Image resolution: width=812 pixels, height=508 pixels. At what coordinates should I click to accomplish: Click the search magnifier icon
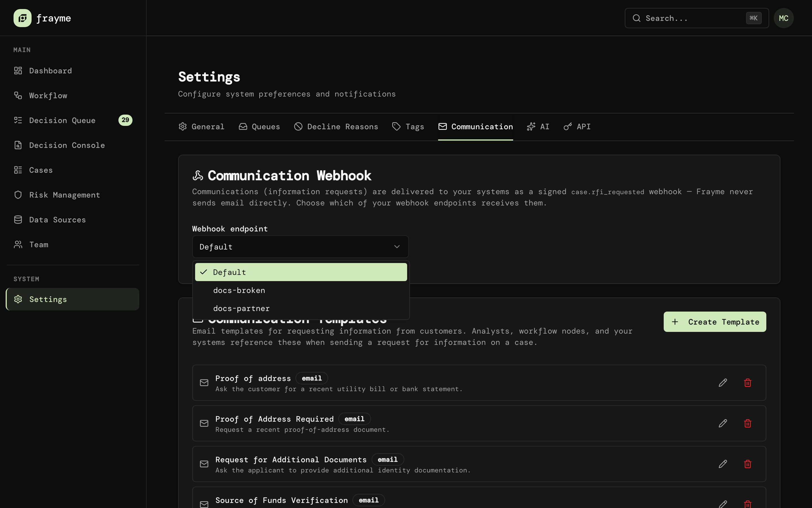[x=637, y=18]
